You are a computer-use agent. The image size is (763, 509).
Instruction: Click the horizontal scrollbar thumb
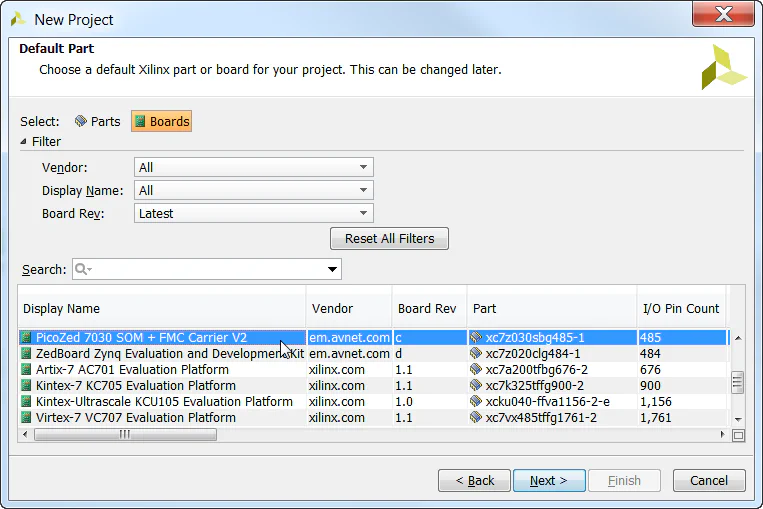tap(125, 435)
